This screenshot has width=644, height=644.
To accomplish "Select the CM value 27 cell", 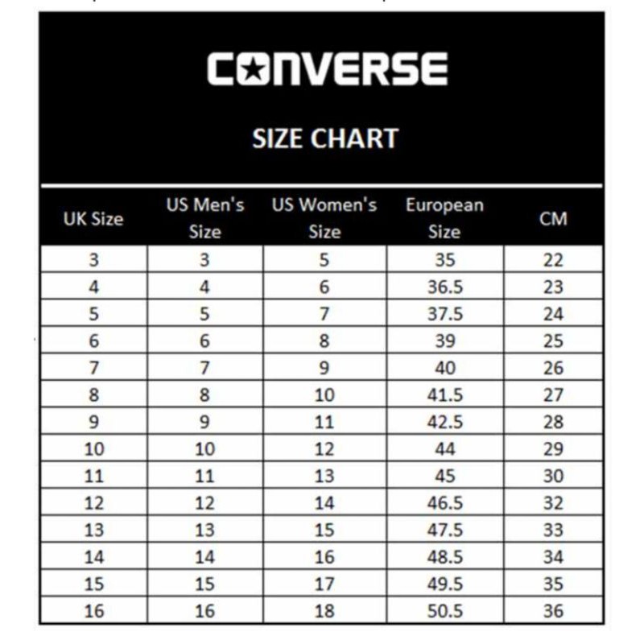I will 553,394.
